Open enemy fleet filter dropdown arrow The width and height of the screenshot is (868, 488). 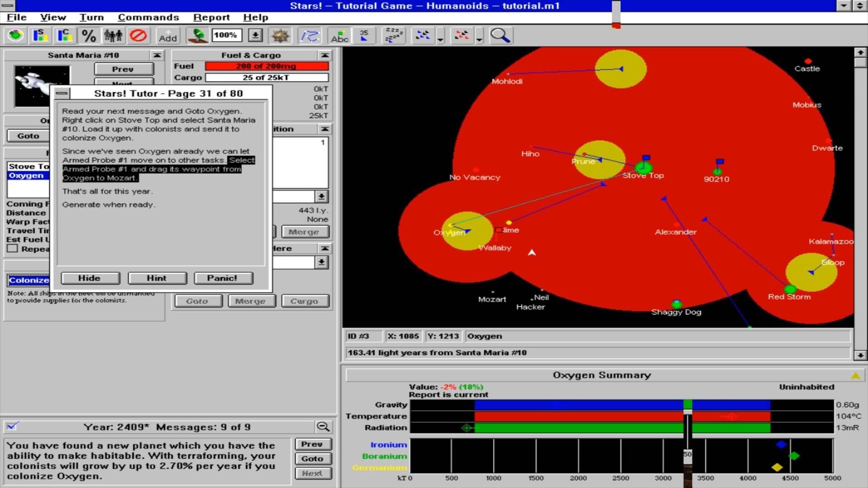480,36
